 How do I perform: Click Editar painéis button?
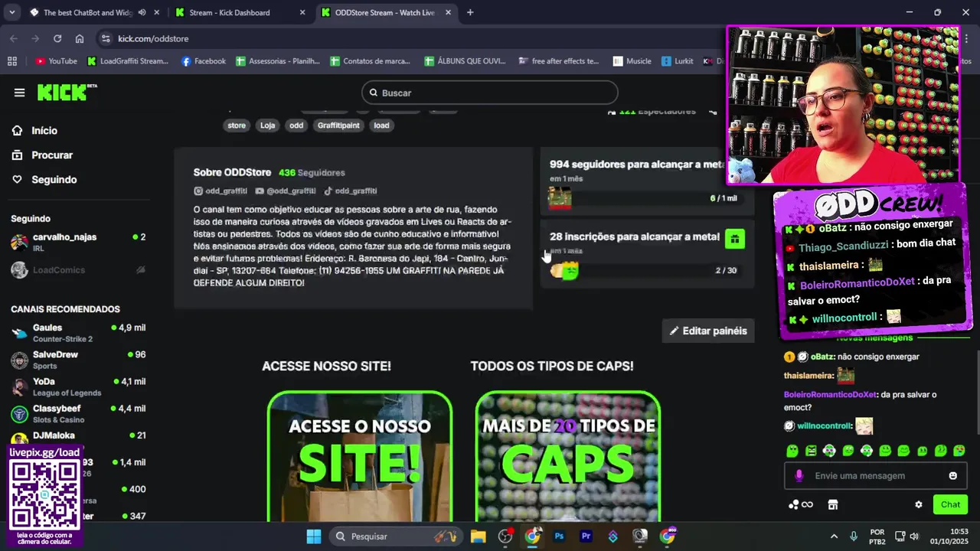click(x=708, y=331)
